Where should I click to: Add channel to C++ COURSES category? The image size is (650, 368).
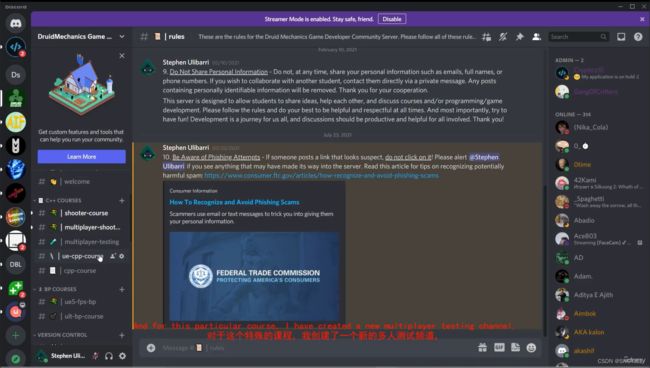(122, 200)
